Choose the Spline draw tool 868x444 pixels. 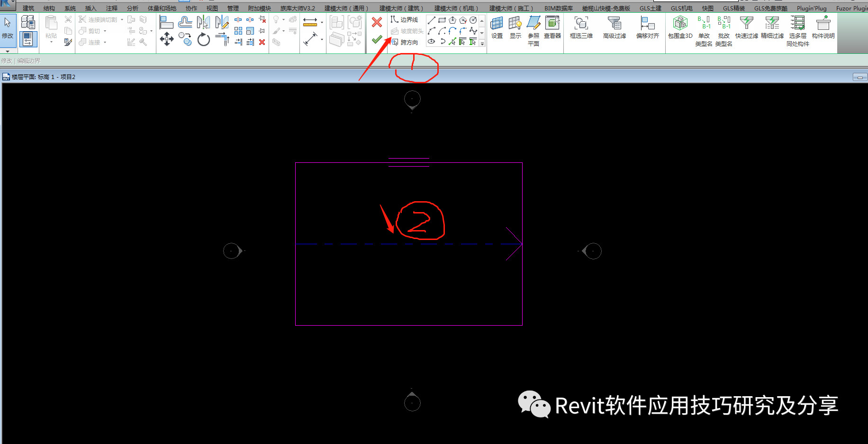tap(473, 31)
